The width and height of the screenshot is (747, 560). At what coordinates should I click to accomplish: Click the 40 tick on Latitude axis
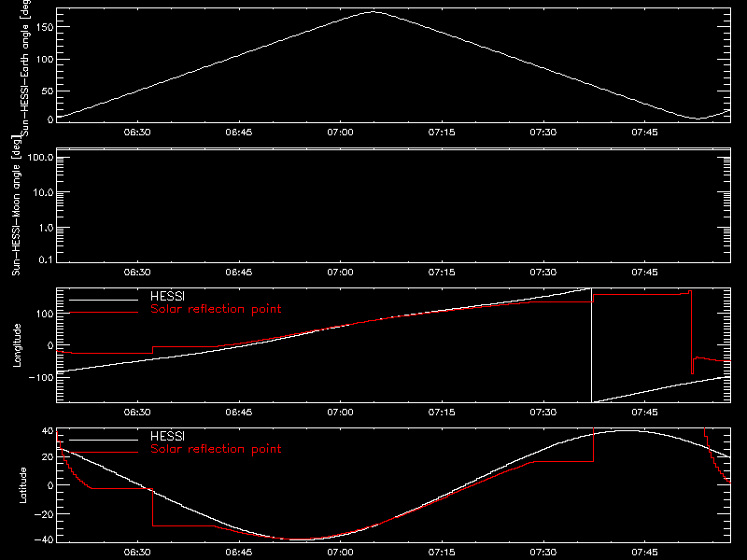pos(48,431)
